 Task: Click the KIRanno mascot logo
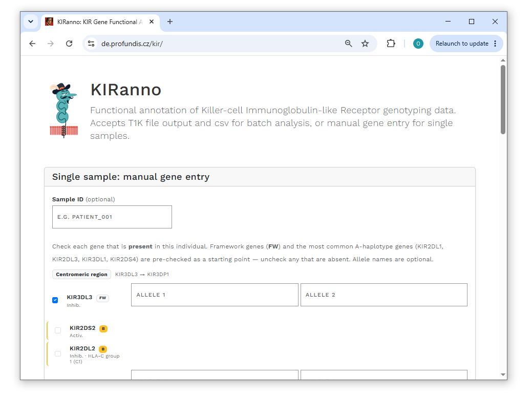(64, 111)
